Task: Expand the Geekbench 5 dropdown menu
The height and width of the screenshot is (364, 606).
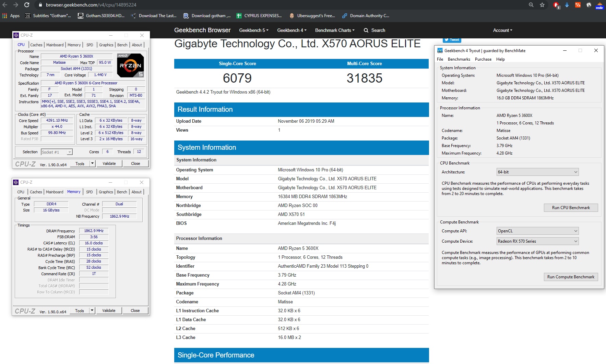Action: coord(254,31)
